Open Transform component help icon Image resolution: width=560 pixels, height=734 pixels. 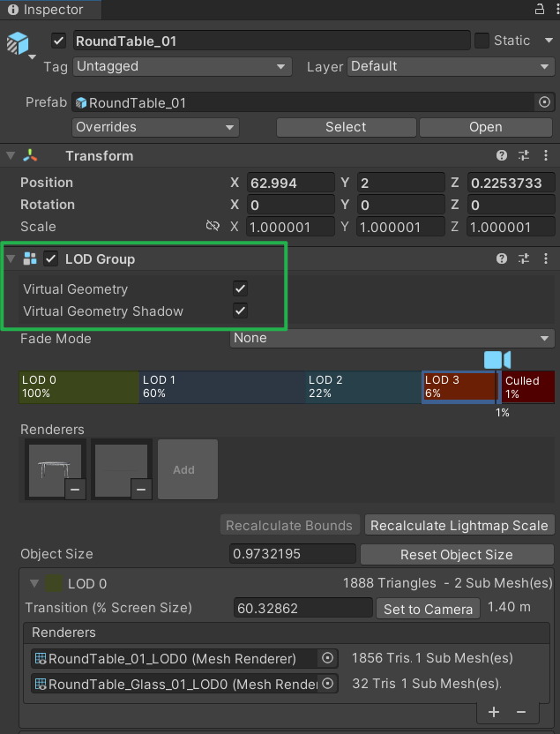[502, 156]
